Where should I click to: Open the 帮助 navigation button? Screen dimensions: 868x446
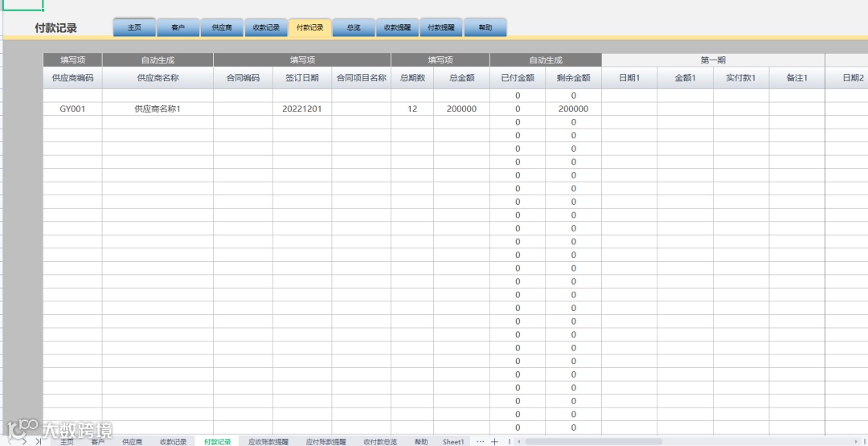(485, 27)
